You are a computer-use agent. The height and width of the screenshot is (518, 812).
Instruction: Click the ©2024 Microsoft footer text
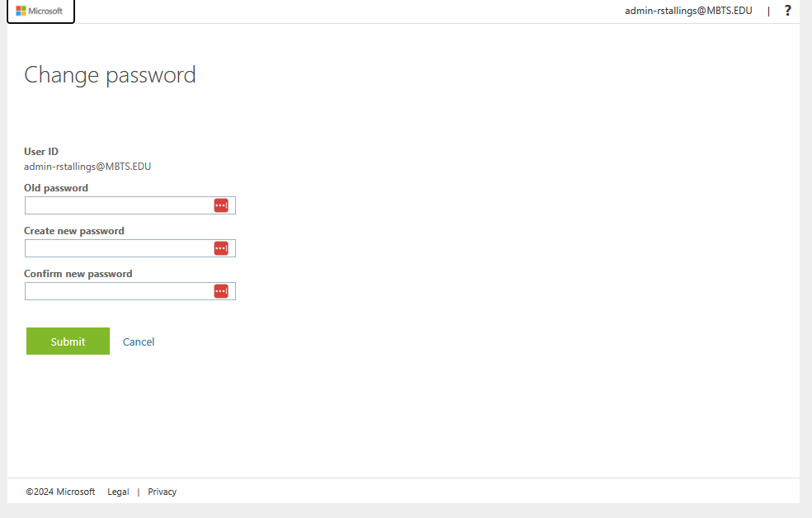click(60, 492)
